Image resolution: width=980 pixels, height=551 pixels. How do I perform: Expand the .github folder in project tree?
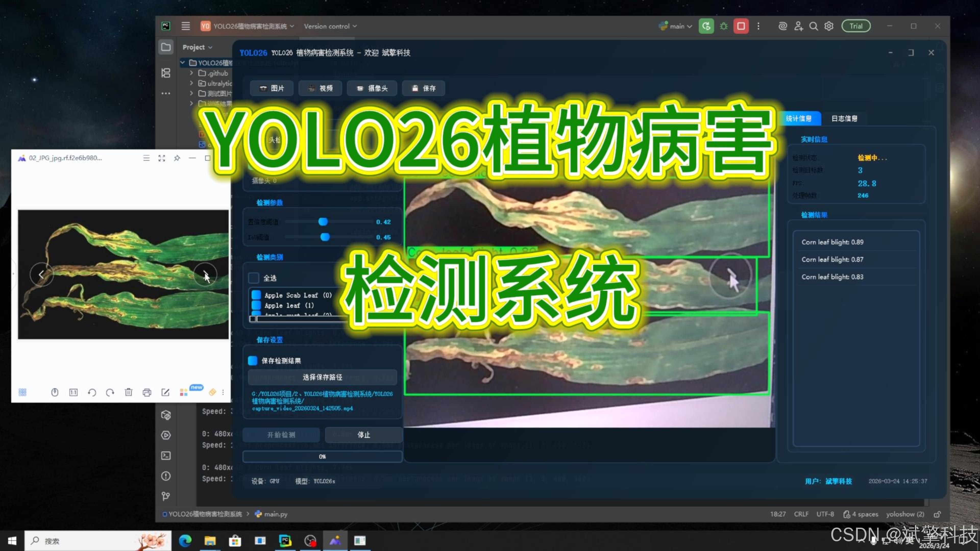pos(191,73)
